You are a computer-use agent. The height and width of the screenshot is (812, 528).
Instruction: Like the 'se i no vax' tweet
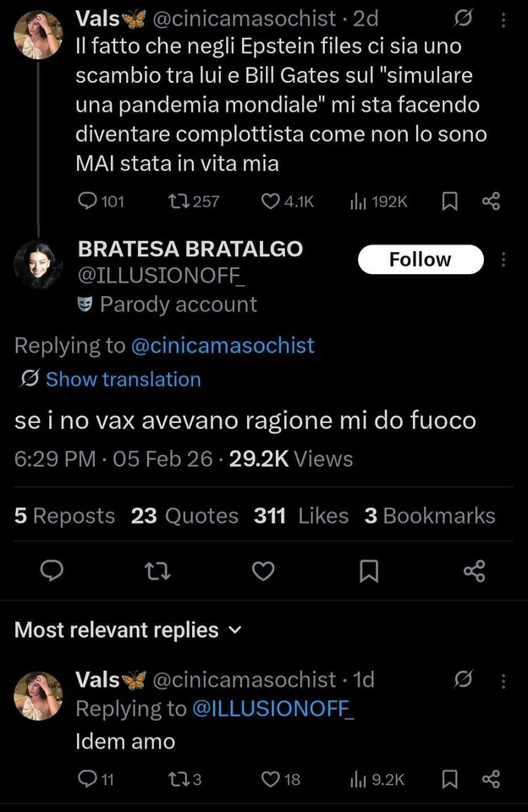click(263, 571)
